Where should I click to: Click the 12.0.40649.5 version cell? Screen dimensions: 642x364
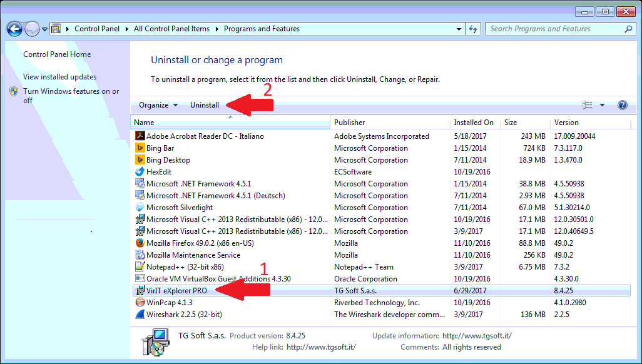coord(574,231)
